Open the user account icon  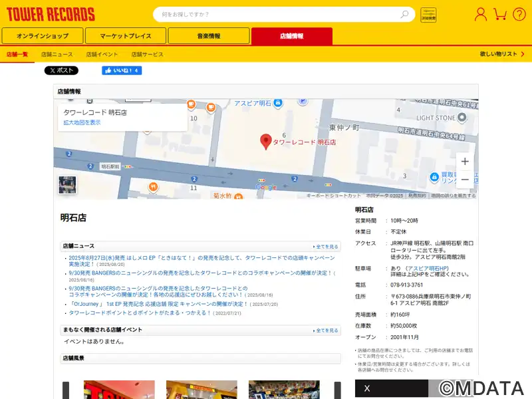480,14
